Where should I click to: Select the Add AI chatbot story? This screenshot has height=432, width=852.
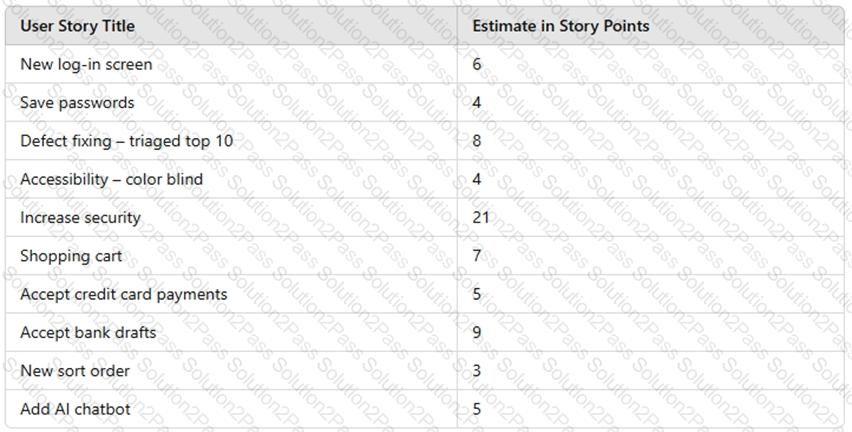point(76,409)
